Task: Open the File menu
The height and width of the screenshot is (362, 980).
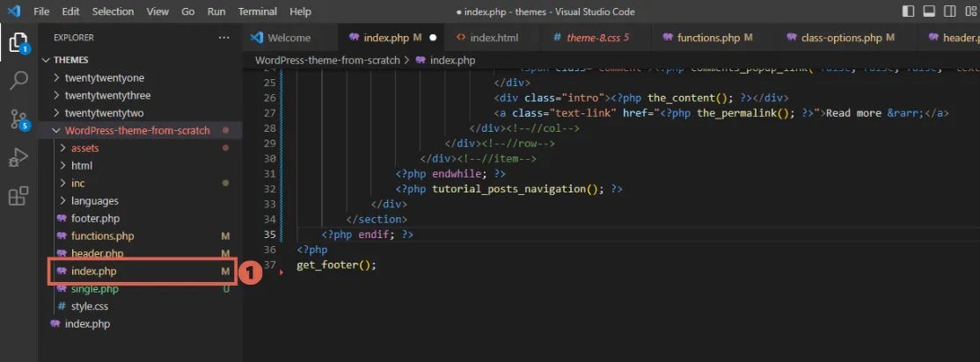Action: (x=41, y=11)
